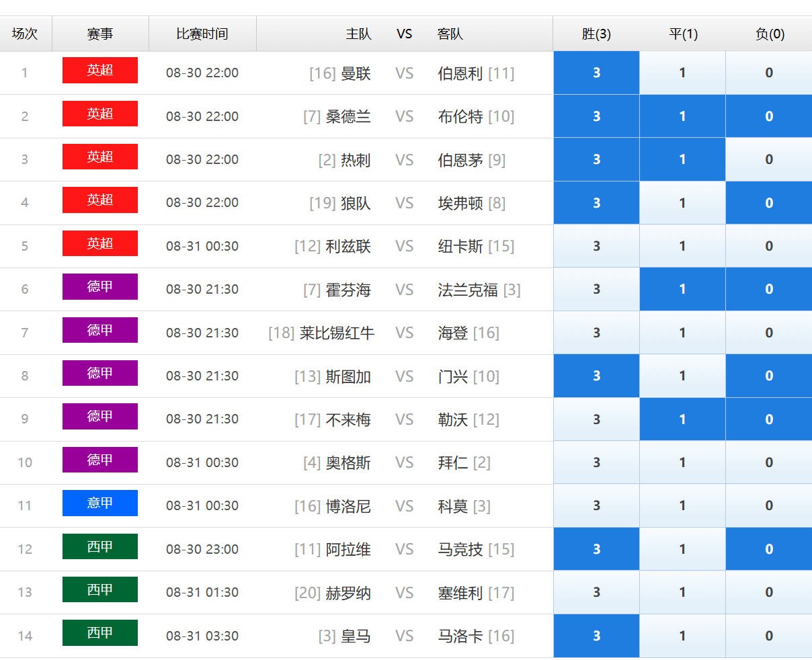Toggle win (3) for 桑德兰 vs 布伦特
The image size is (812, 660).
596,116
